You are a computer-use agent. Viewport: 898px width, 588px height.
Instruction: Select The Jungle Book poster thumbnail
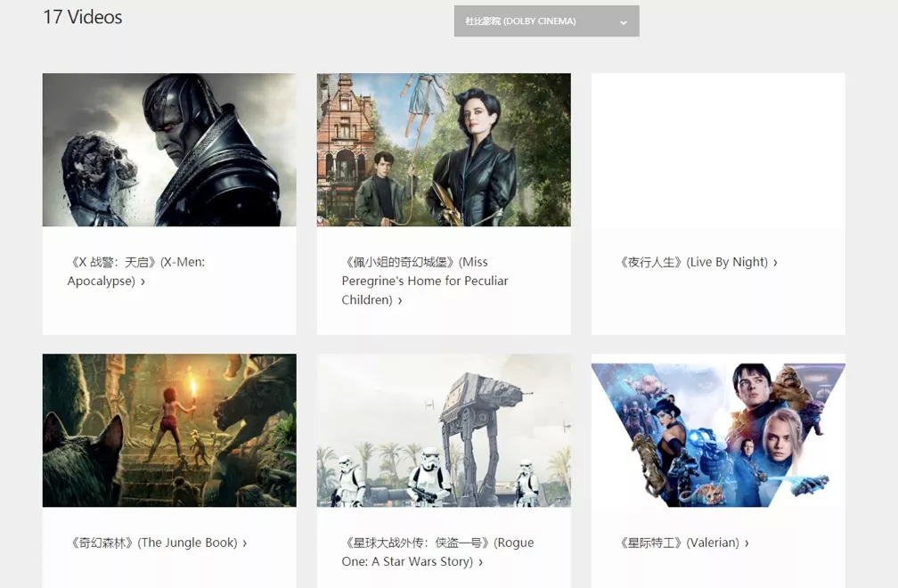(x=169, y=430)
